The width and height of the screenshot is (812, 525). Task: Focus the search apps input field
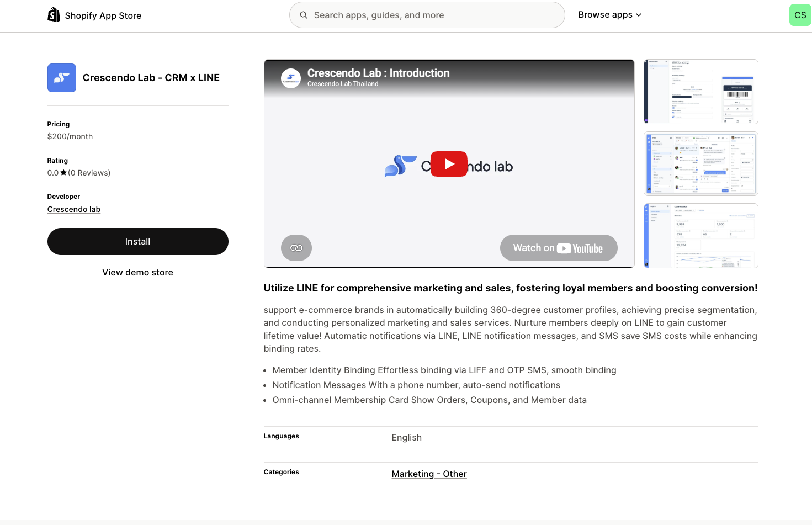427,15
